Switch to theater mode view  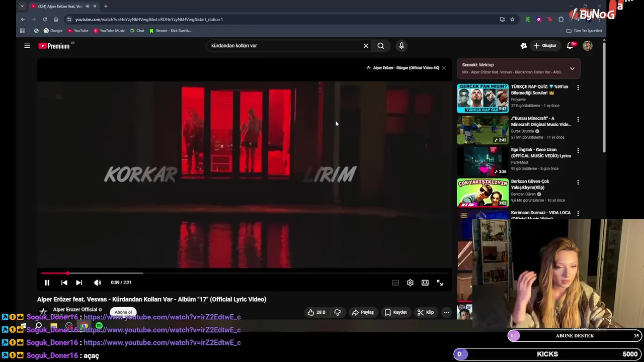coord(425,283)
